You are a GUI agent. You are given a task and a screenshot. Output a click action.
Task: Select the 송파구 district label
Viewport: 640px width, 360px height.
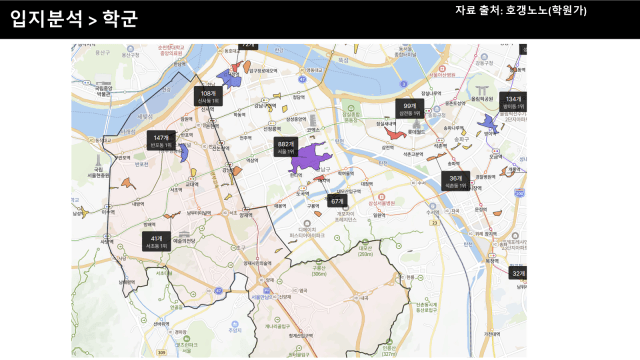(x=462, y=139)
